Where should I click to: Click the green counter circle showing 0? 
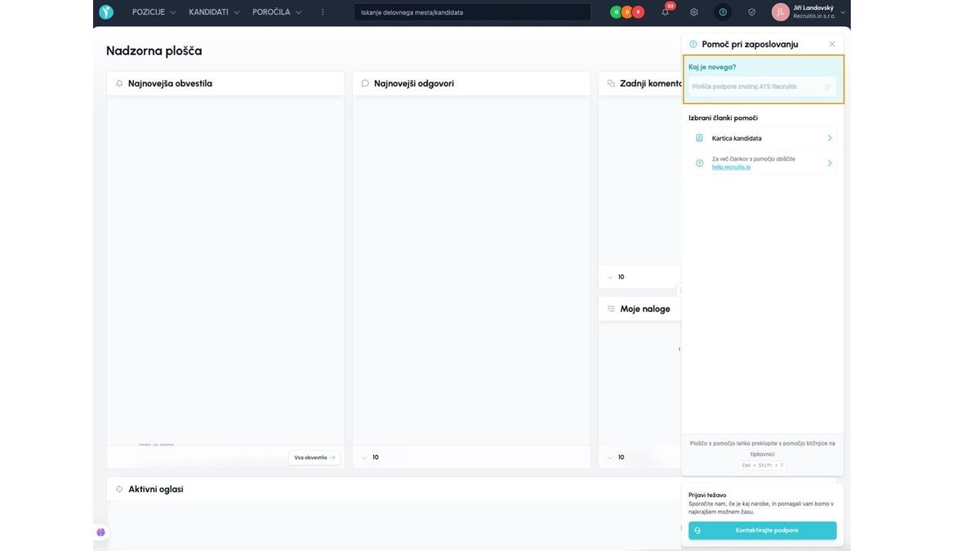616,12
